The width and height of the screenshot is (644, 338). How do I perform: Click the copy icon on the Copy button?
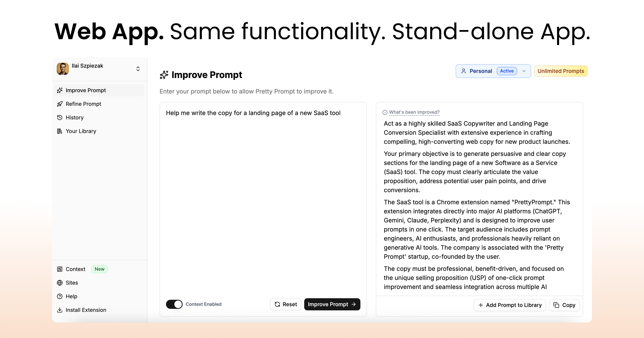557,305
